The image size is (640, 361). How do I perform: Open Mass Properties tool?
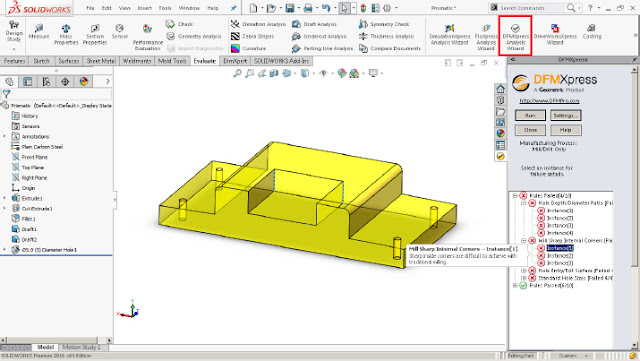coord(66,34)
